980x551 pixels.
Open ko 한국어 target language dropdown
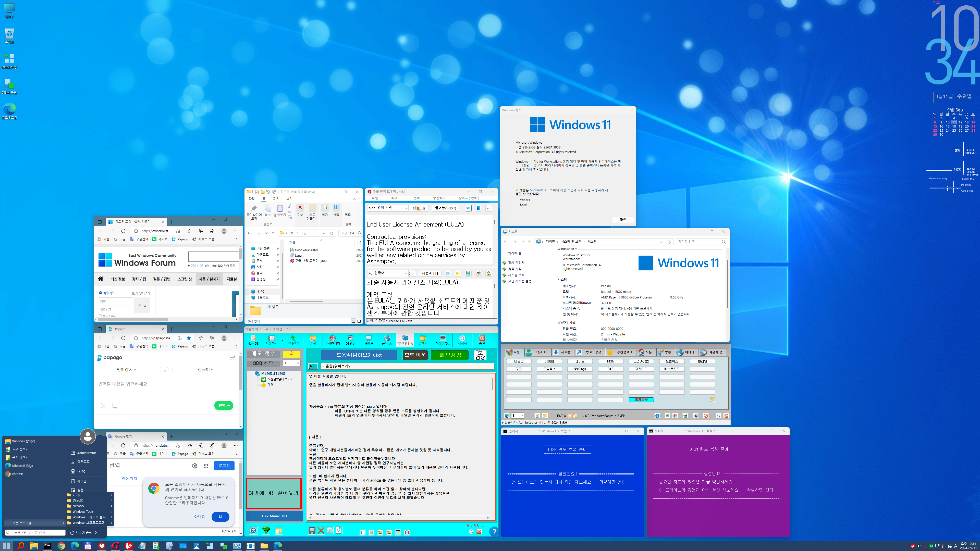click(x=388, y=273)
